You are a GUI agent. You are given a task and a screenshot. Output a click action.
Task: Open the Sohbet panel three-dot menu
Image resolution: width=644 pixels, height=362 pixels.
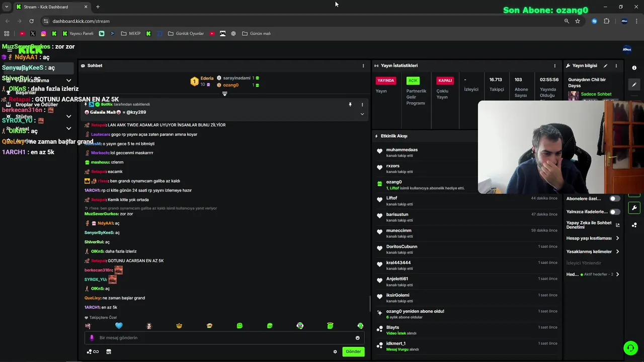pos(363,66)
